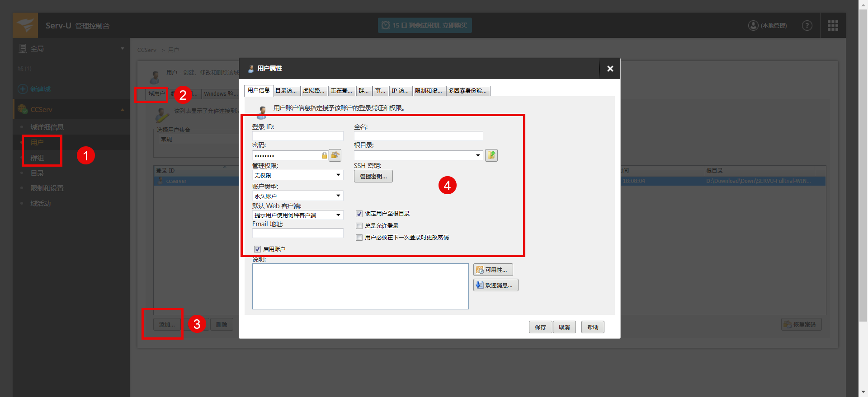Screen dimensions: 868x397
Task: Switch to the 多因素身份验... tab
Action: tap(468, 91)
